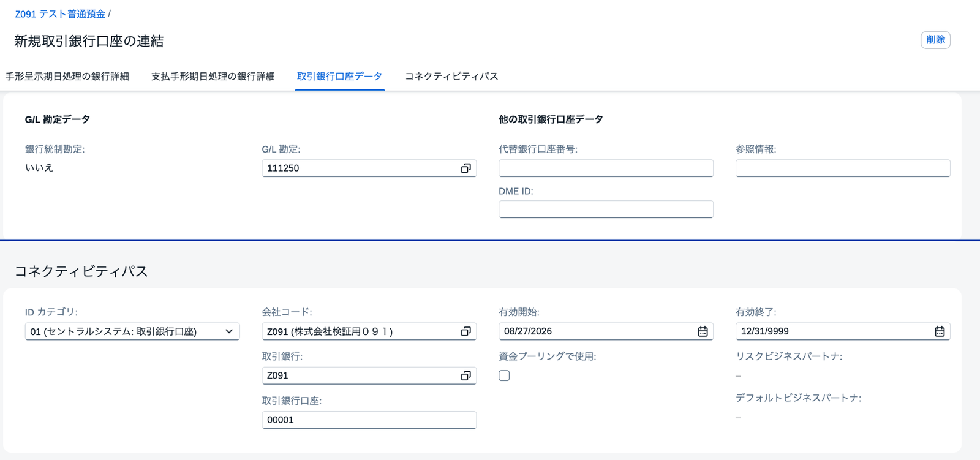This screenshot has width=980, height=460.
Task: Click the コネクティビティパス section title
Action: tap(81, 271)
